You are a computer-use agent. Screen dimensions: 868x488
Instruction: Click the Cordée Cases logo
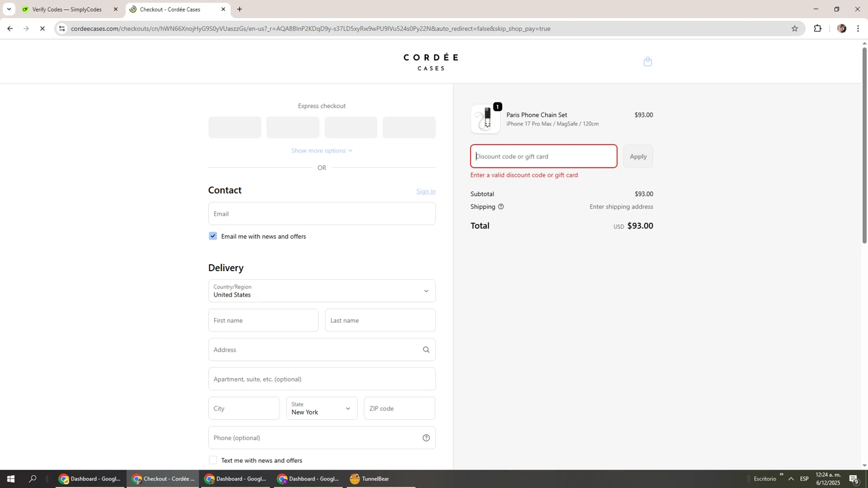(x=431, y=62)
